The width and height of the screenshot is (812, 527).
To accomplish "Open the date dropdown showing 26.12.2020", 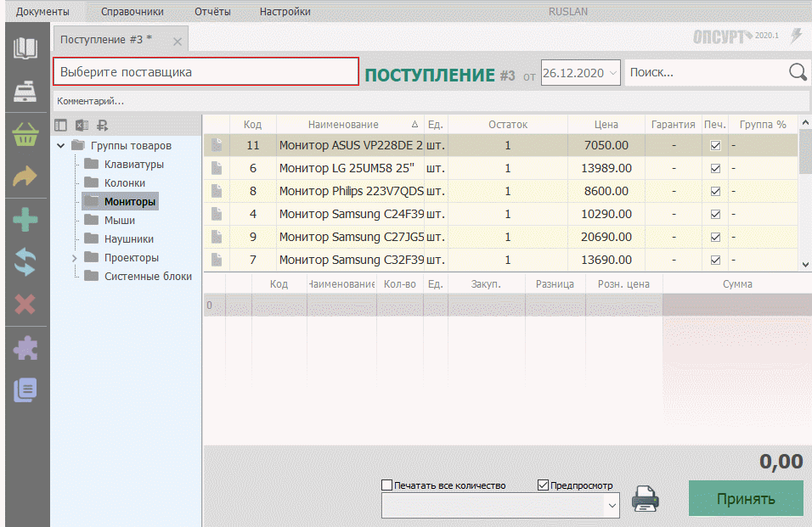I will (613, 73).
